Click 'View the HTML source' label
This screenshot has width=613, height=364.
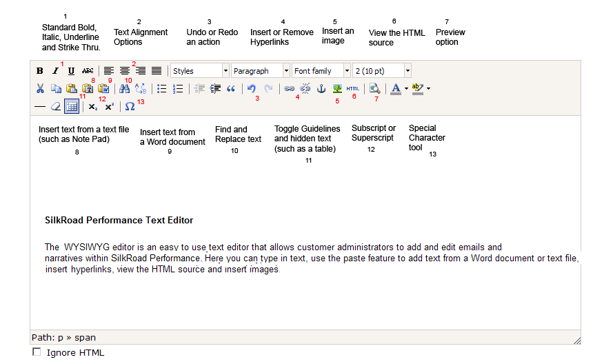tap(396, 37)
